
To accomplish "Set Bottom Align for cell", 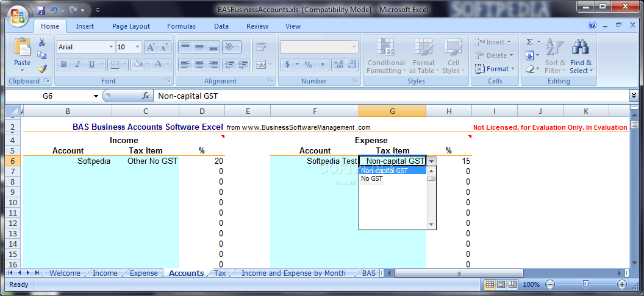I will 213,47.
